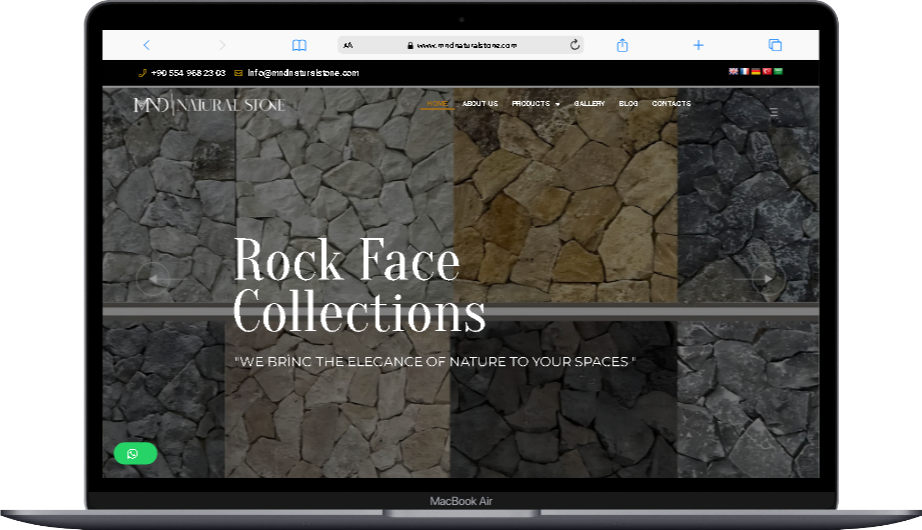Select the HOME menu item
The width and height of the screenshot is (922, 530).
(x=437, y=104)
